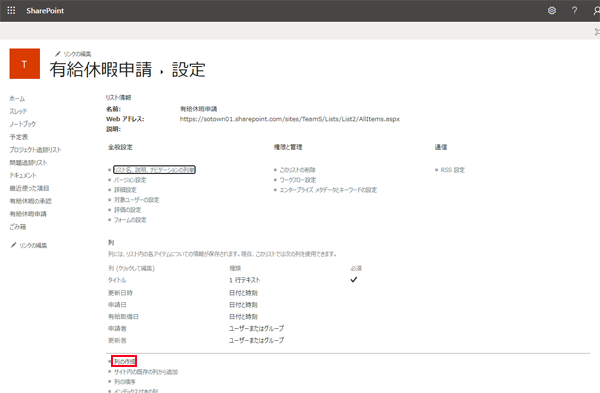Click the 権限と管理 section heading
The width and height of the screenshot is (600, 393).
pos(288,147)
